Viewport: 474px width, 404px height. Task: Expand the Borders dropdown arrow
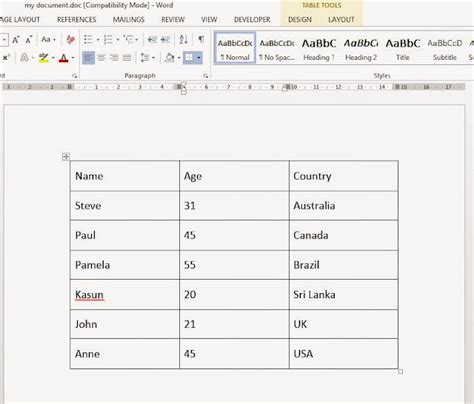coord(199,58)
